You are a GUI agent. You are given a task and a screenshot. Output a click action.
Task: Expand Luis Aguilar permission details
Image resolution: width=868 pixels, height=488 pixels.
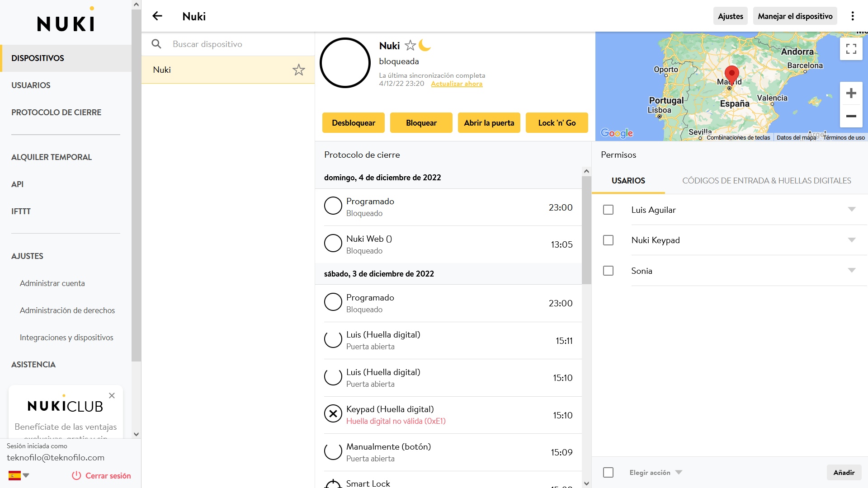tap(852, 210)
